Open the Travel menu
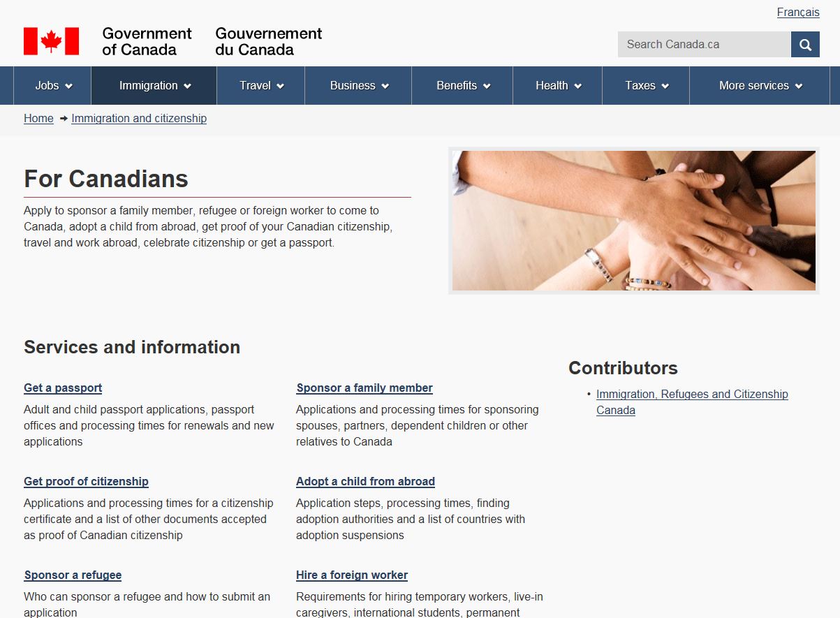 click(x=261, y=85)
